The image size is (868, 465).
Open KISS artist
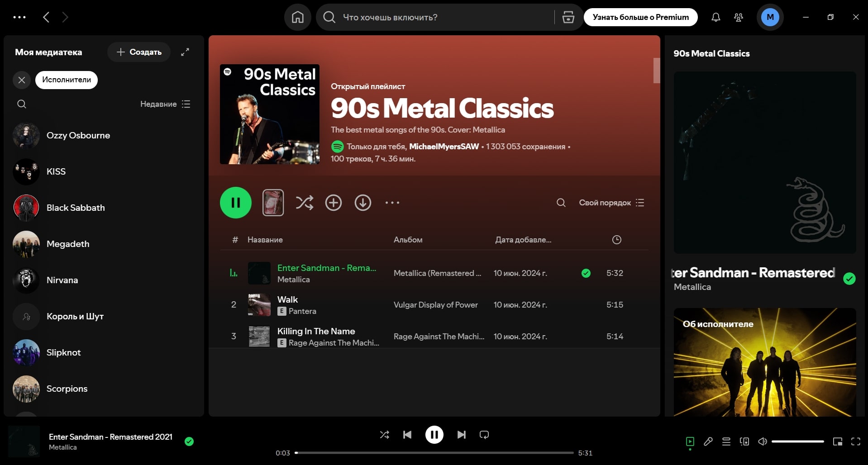(104, 171)
